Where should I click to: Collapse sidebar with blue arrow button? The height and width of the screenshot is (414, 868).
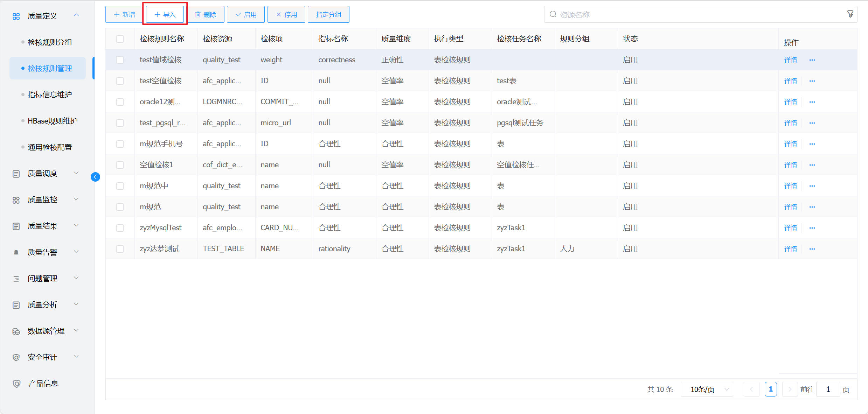tap(95, 177)
